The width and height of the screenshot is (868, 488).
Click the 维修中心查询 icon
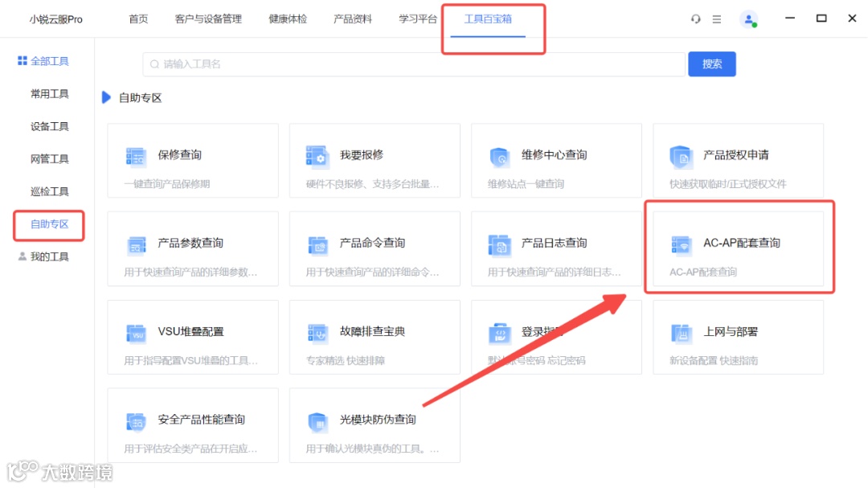click(x=499, y=157)
